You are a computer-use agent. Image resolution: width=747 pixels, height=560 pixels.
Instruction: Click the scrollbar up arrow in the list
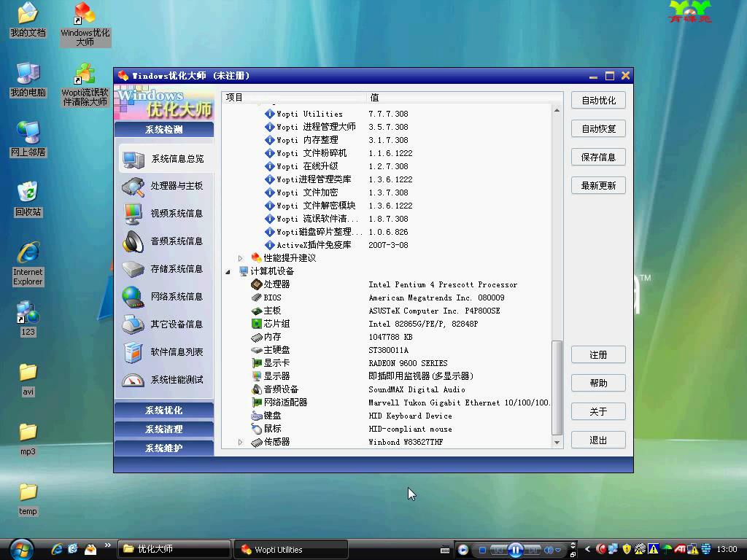(557, 110)
